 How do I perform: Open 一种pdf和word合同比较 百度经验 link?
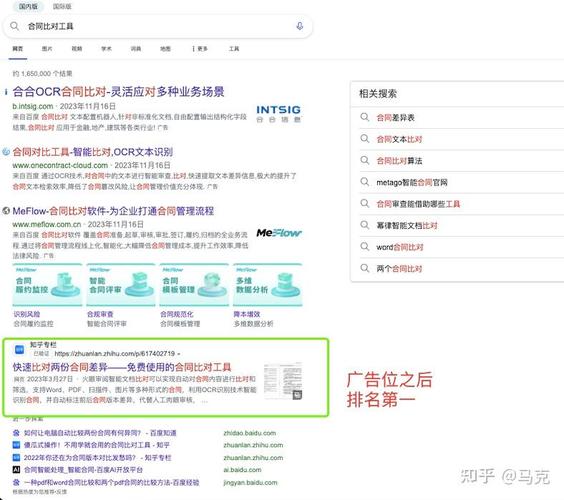point(112,482)
